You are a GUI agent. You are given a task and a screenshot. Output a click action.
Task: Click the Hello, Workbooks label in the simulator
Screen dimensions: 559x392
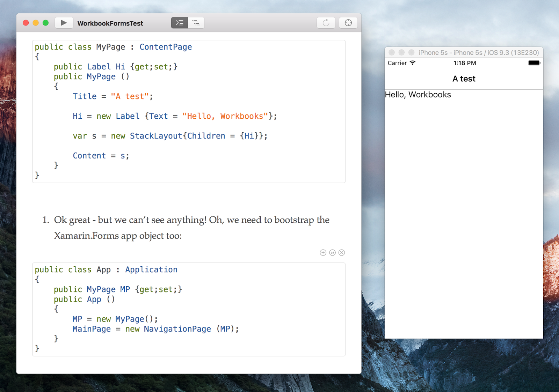point(418,95)
